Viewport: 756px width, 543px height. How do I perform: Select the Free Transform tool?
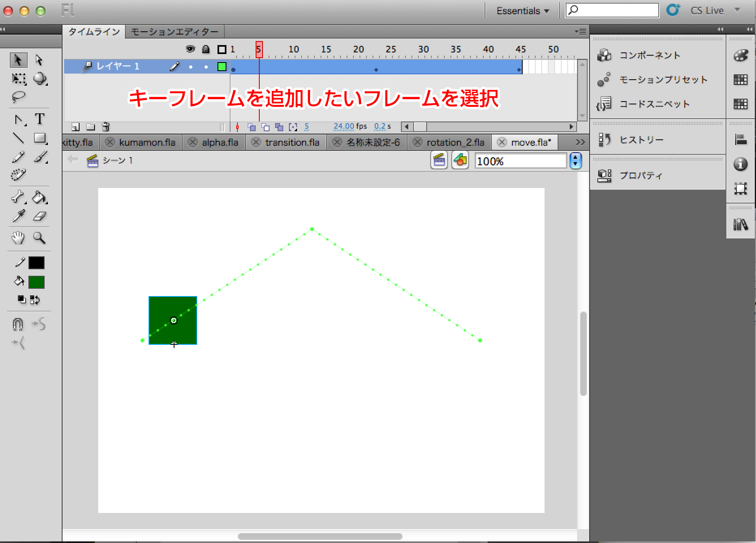18,78
